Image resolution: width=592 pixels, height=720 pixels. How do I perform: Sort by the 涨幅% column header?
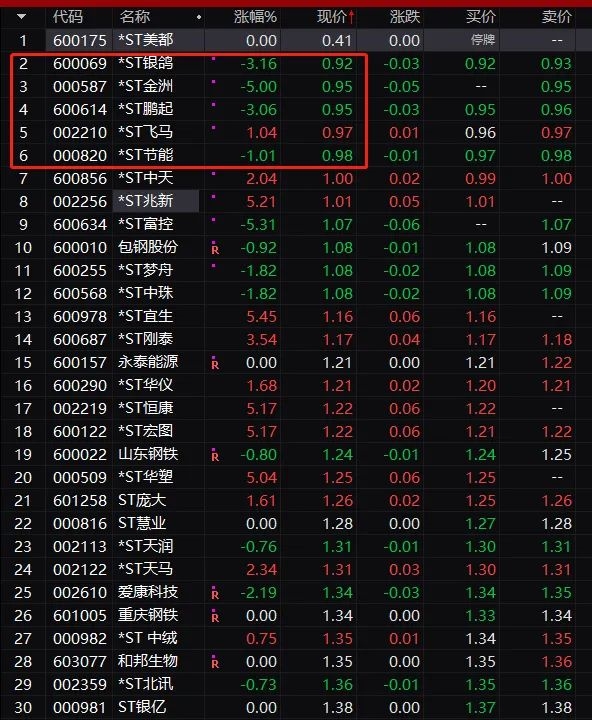coord(255,17)
